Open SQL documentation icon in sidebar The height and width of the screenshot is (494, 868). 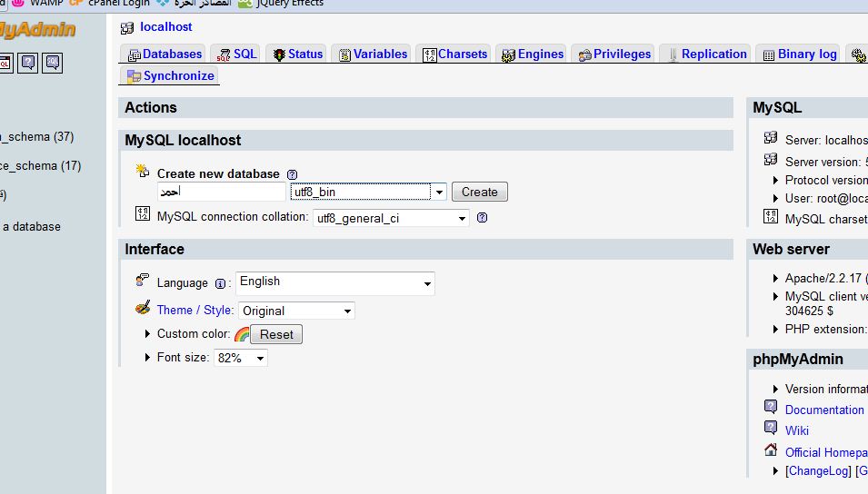point(52,63)
